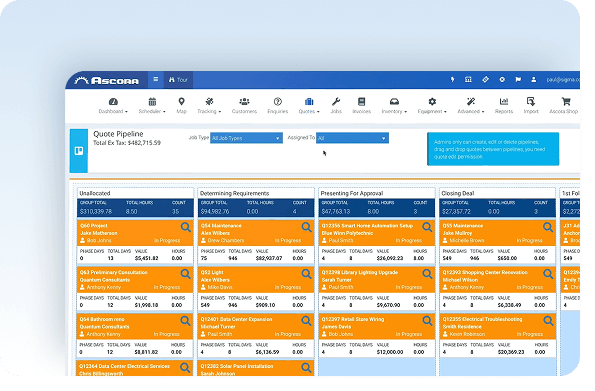Open Q12393 Shopping Center Renovation card title
Viewport: 595px width, 391px height.
pos(485,272)
